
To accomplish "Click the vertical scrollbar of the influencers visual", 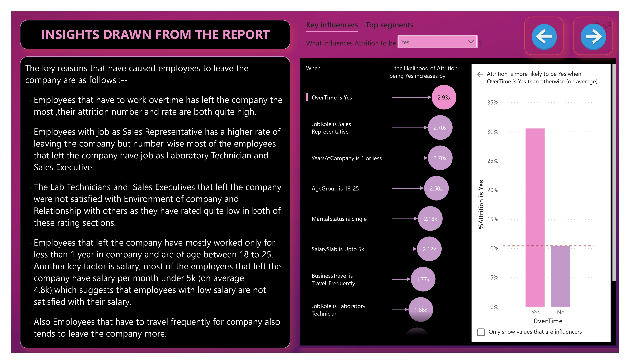I will (x=614, y=172).
